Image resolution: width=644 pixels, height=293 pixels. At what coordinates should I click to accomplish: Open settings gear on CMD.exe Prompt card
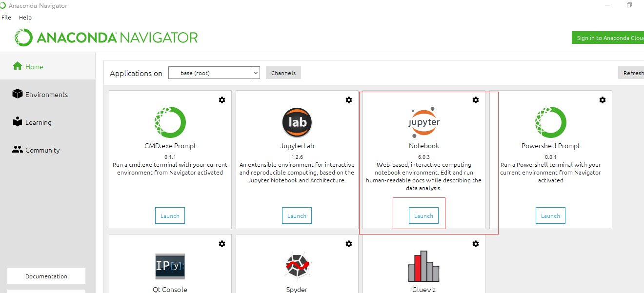(222, 100)
